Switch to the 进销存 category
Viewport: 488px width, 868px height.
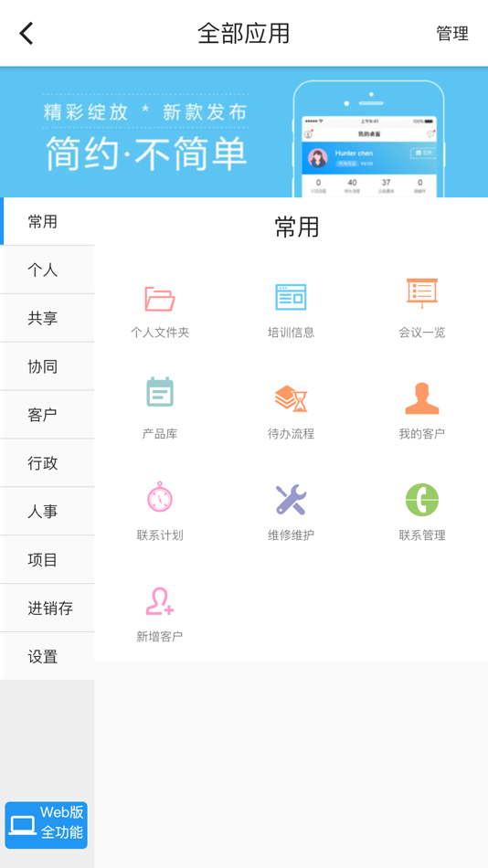[48, 608]
